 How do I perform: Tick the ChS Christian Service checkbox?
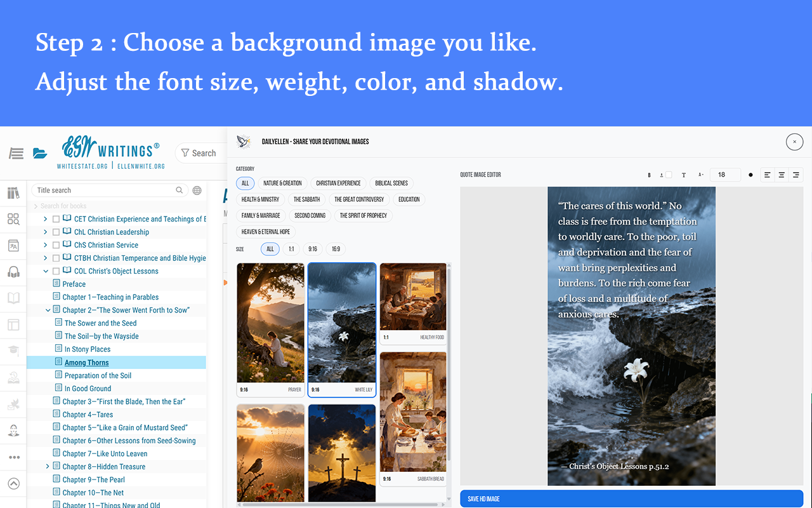tap(56, 245)
